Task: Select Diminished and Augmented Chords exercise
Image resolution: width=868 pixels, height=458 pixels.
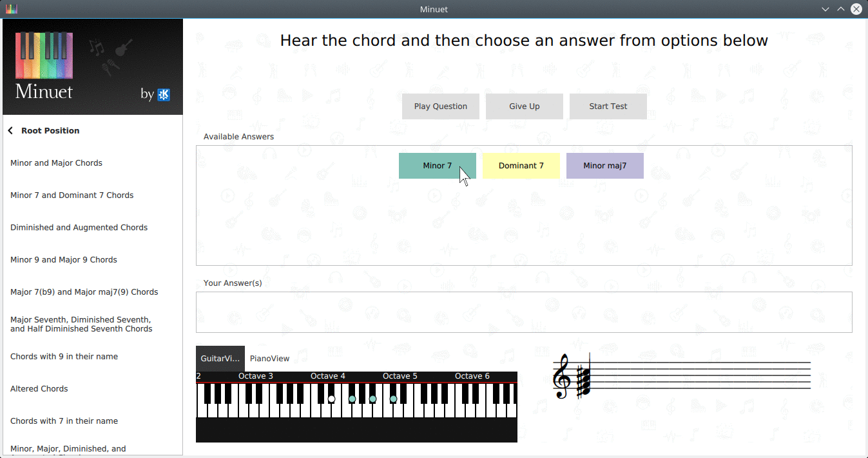Action: click(79, 228)
